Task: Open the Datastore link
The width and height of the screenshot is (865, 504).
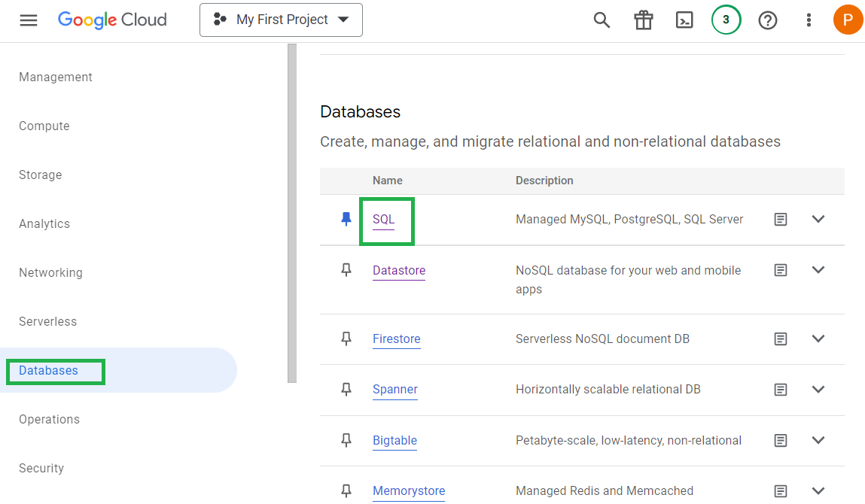Action: tap(399, 271)
